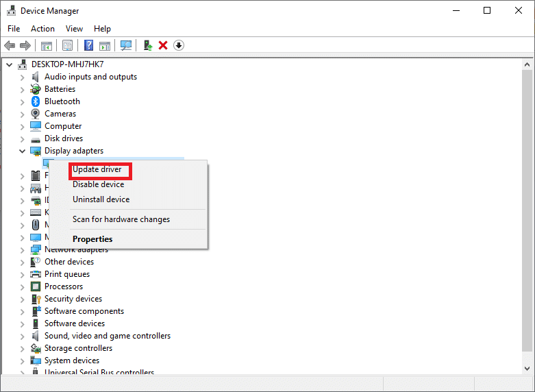Open the Action menu

coord(42,29)
